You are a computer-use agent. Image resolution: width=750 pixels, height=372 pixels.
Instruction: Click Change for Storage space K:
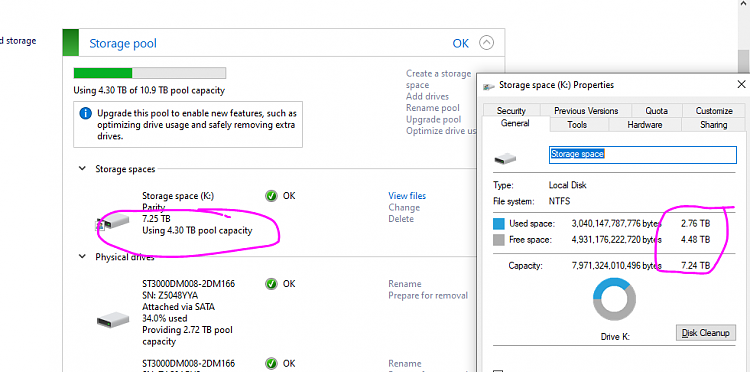click(404, 207)
